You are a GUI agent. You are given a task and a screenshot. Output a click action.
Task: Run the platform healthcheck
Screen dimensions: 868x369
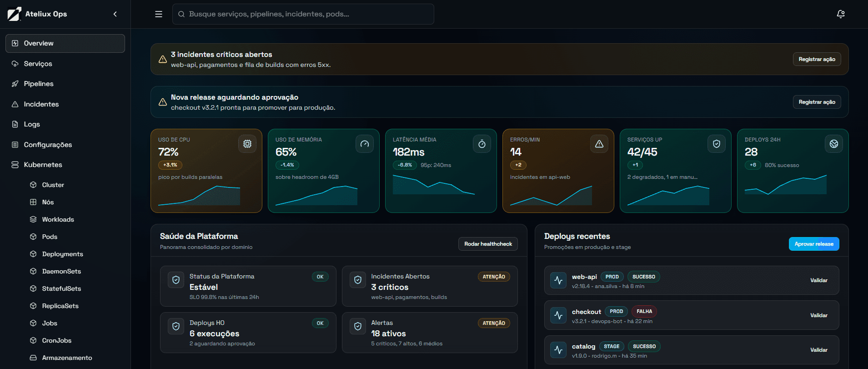[x=488, y=244]
